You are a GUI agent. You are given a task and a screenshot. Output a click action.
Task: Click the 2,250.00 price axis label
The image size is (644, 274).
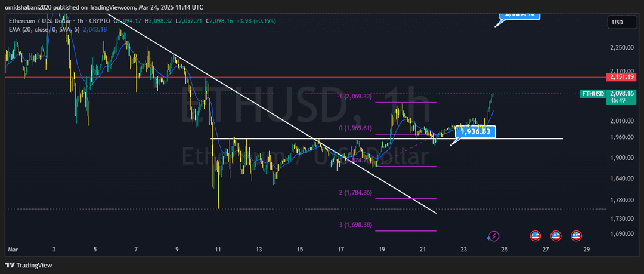pyautogui.click(x=622, y=48)
